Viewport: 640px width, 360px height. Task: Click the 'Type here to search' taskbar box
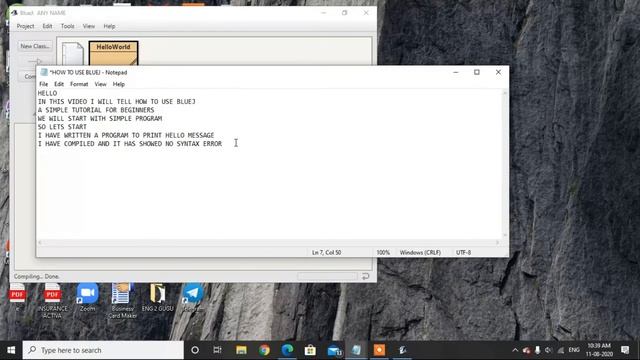103,350
